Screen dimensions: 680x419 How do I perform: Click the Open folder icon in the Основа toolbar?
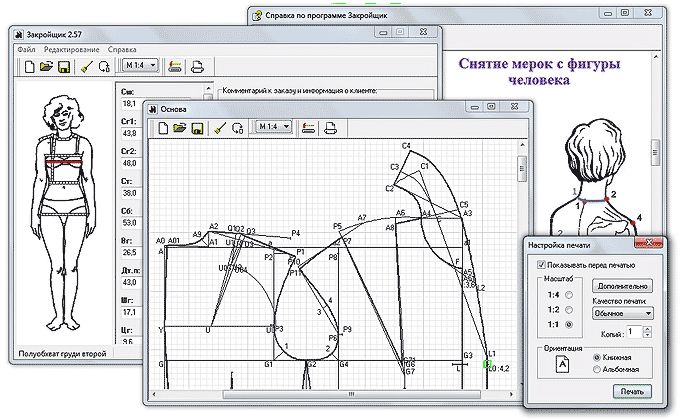181,127
